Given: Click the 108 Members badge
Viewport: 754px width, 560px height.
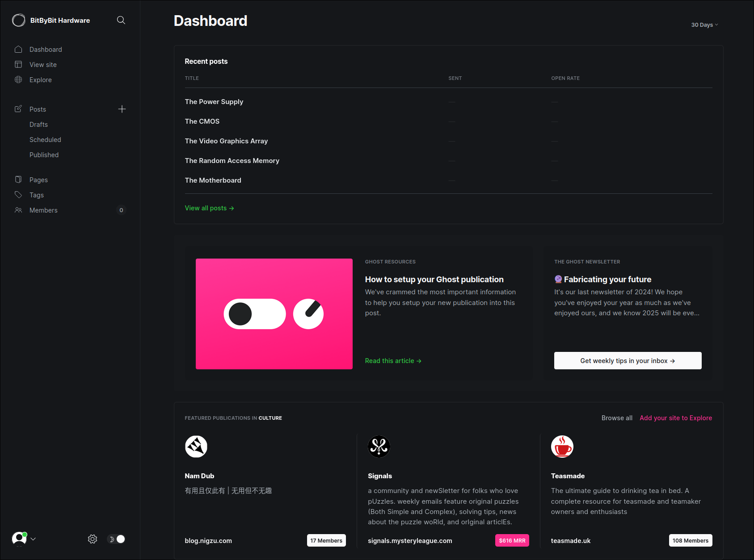Looking at the screenshot, I should [x=691, y=540].
